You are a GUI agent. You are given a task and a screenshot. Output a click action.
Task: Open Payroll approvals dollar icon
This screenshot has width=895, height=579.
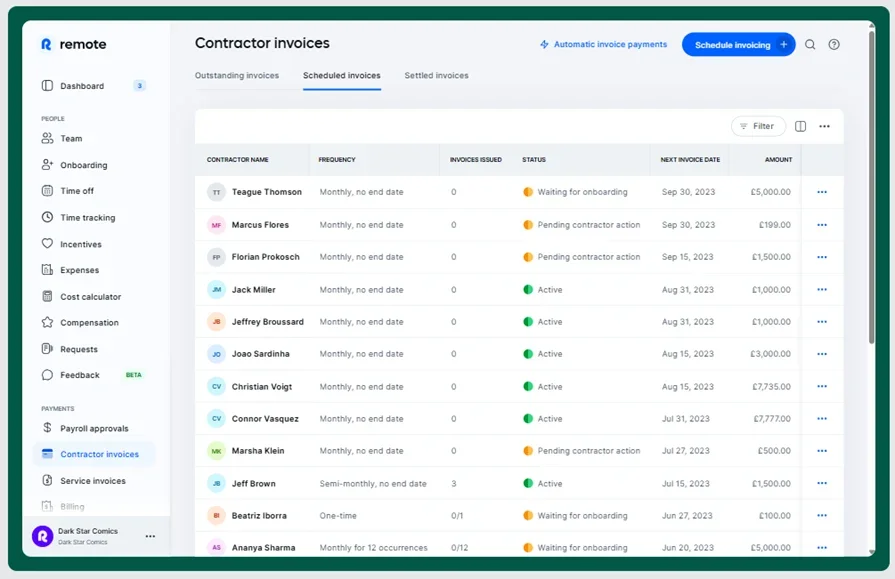point(47,428)
